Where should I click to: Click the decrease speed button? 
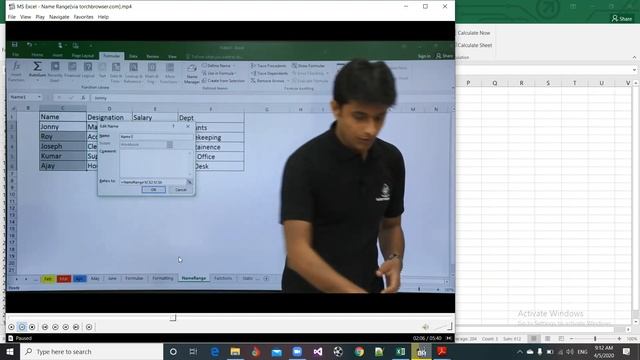point(55,327)
